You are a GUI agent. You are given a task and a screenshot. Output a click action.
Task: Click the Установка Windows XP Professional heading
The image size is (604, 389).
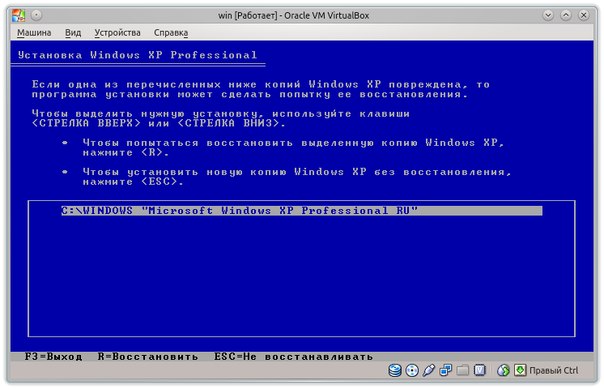[137, 55]
